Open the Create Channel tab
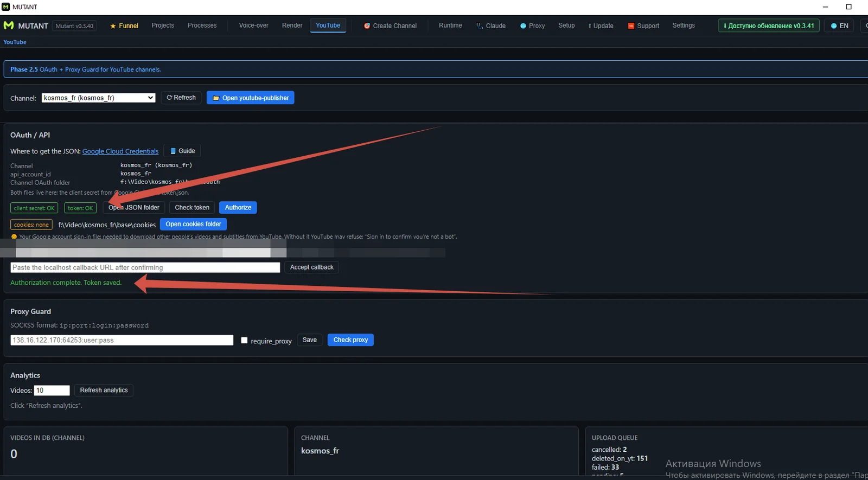This screenshot has width=868, height=480. (391, 26)
